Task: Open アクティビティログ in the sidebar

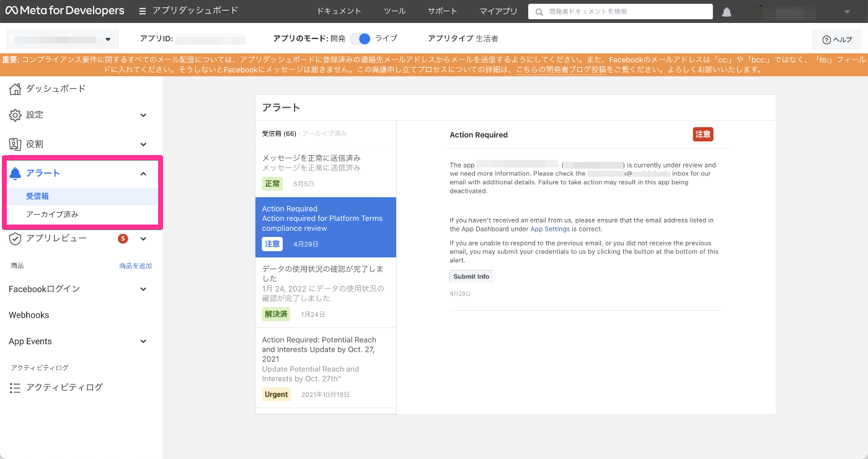Action: tap(64, 387)
